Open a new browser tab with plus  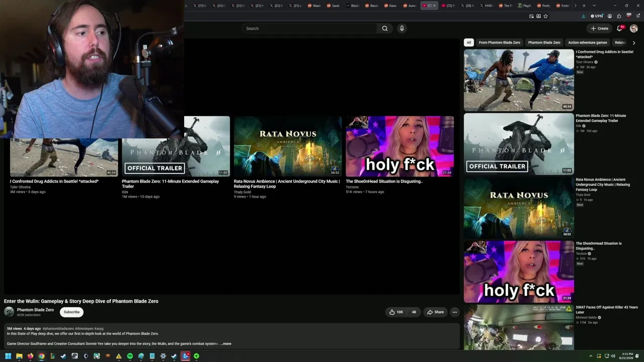584,6
